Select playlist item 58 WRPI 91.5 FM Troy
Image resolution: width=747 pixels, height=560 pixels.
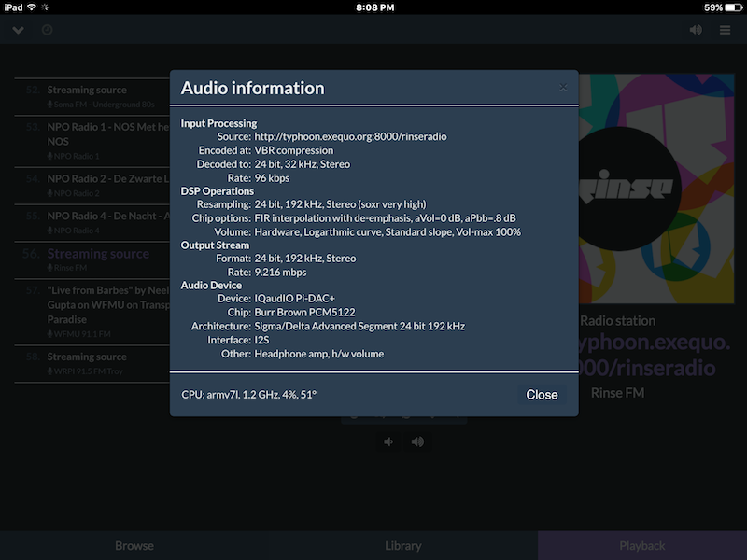(x=92, y=364)
